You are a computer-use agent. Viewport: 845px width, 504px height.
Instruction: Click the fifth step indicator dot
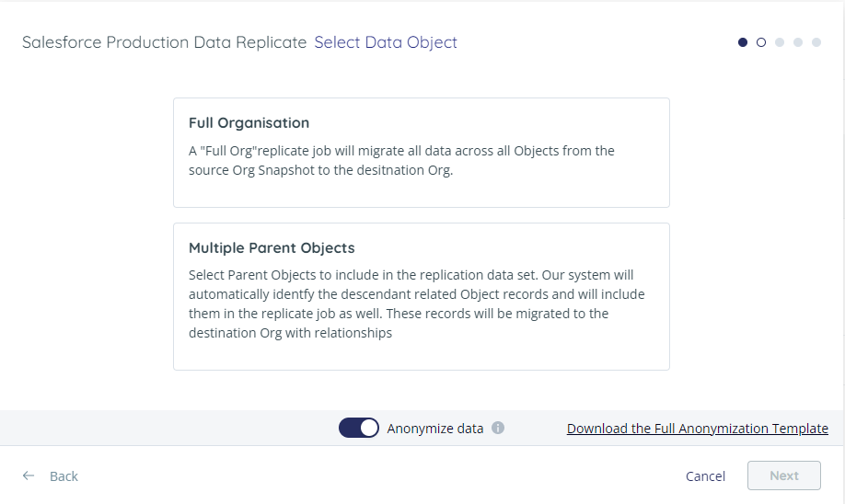point(816,42)
